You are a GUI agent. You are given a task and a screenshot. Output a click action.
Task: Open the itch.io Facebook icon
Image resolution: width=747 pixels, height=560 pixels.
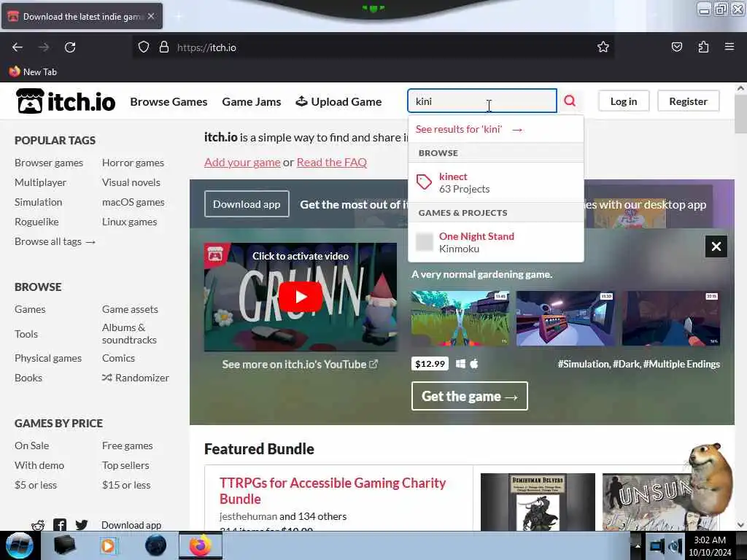coord(60,525)
